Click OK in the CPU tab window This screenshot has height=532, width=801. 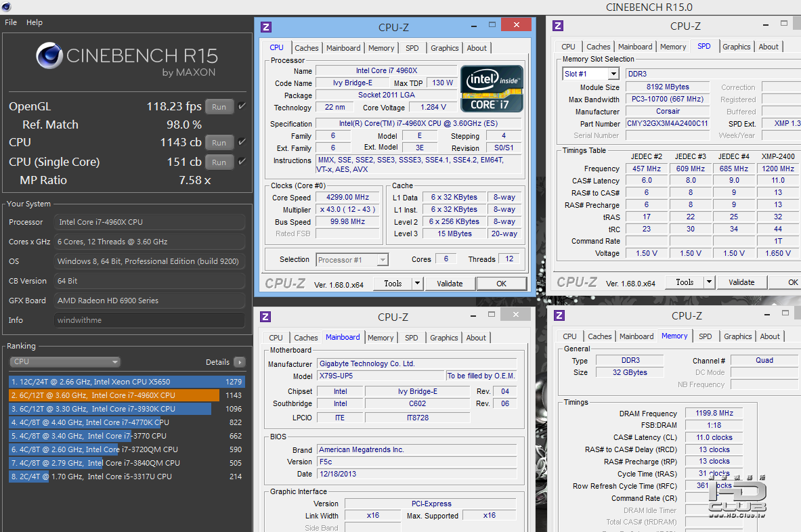pos(502,284)
